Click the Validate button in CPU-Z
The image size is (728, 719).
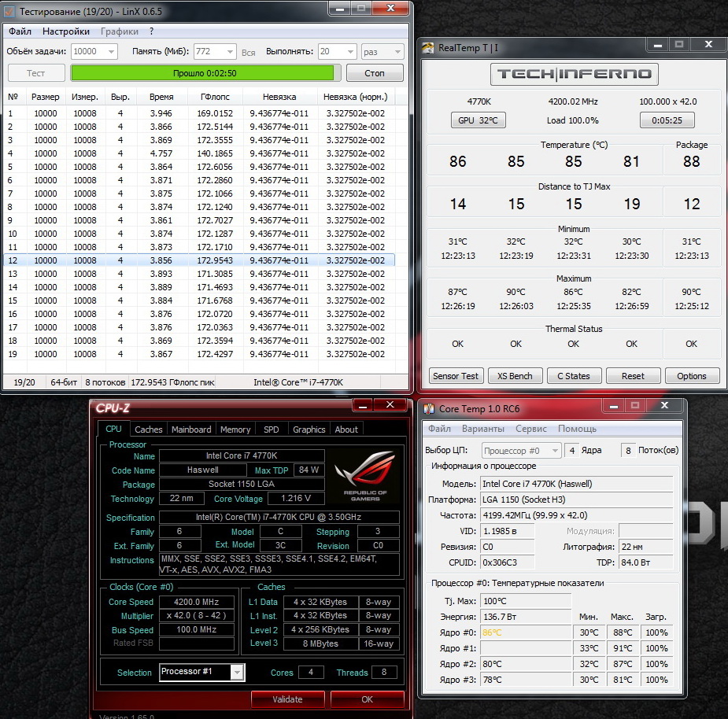(287, 699)
